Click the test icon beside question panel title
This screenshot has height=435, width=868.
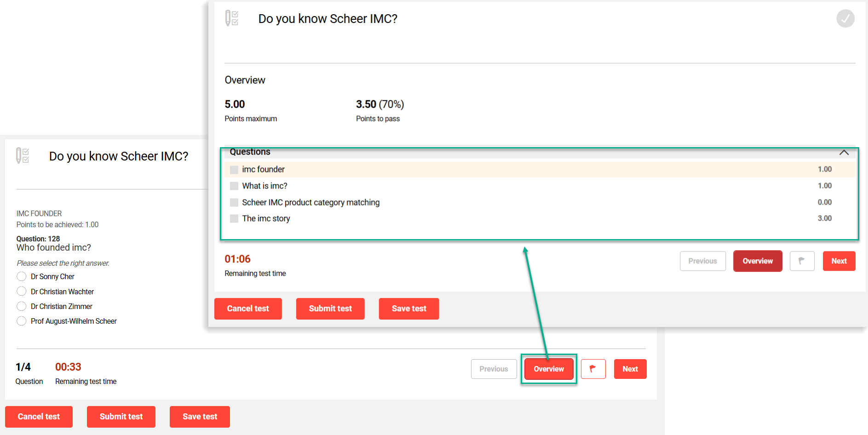[23, 155]
